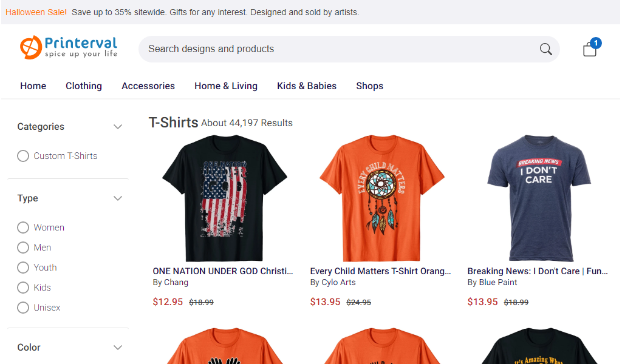Image resolution: width=622 pixels, height=364 pixels.
Task: Visit the Cylo Arts seller link
Action: 338,283
